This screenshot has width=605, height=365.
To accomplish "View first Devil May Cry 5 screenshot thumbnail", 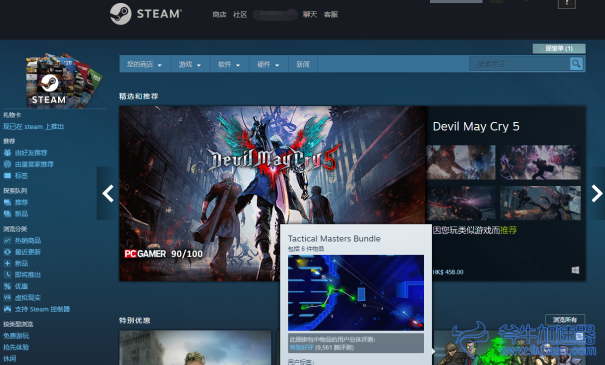I will [461, 162].
